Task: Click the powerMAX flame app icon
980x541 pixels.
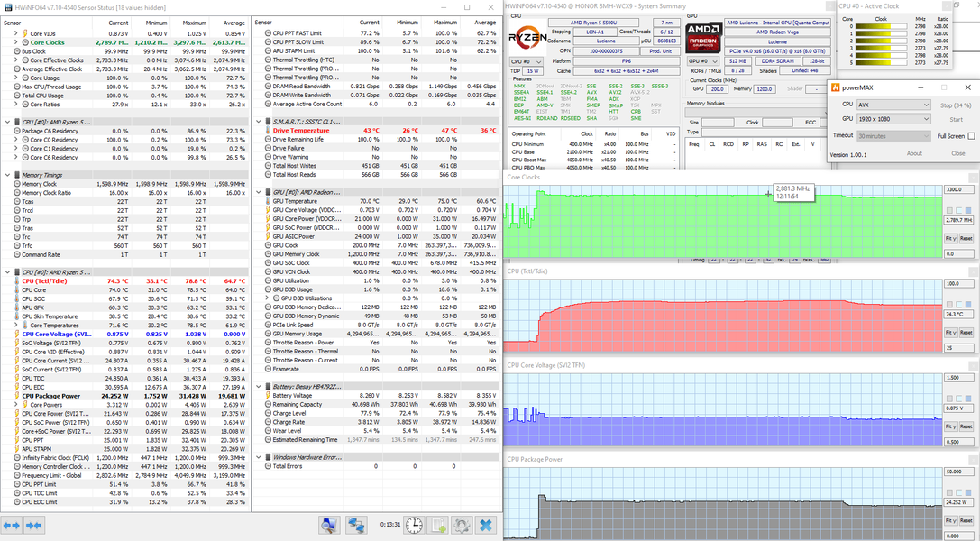Action: [x=835, y=87]
